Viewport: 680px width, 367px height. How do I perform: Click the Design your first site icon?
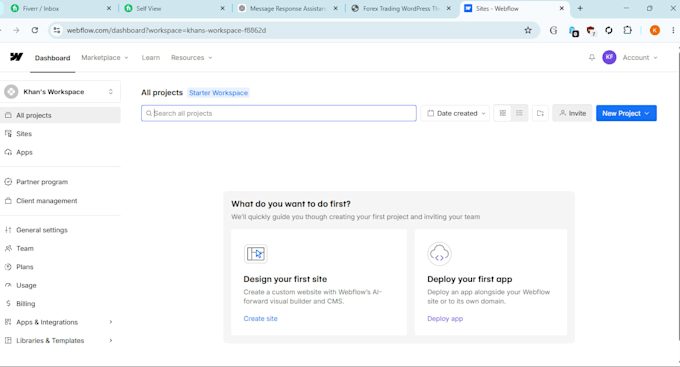click(x=256, y=254)
